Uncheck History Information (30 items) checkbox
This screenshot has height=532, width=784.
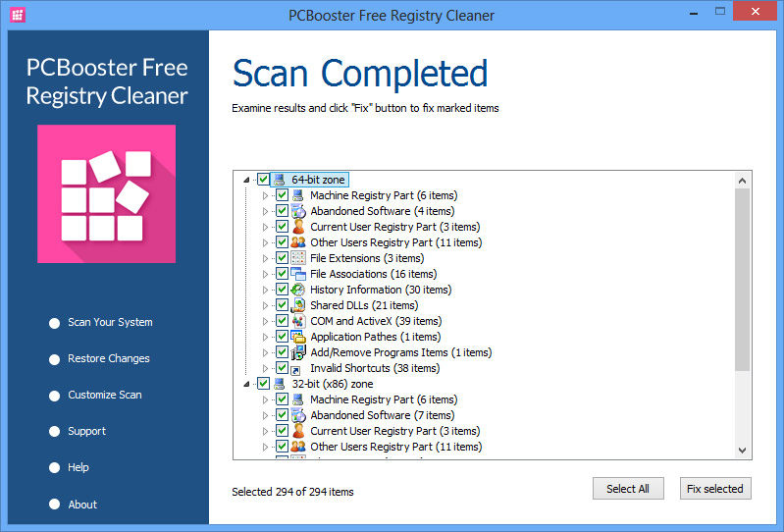click(282, 289)
